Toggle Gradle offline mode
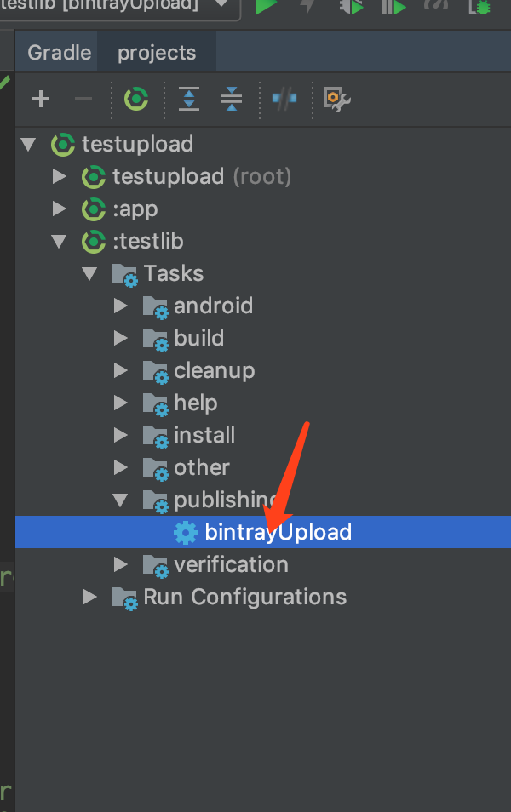Screen dimensions: 511x812 [283, 99]
